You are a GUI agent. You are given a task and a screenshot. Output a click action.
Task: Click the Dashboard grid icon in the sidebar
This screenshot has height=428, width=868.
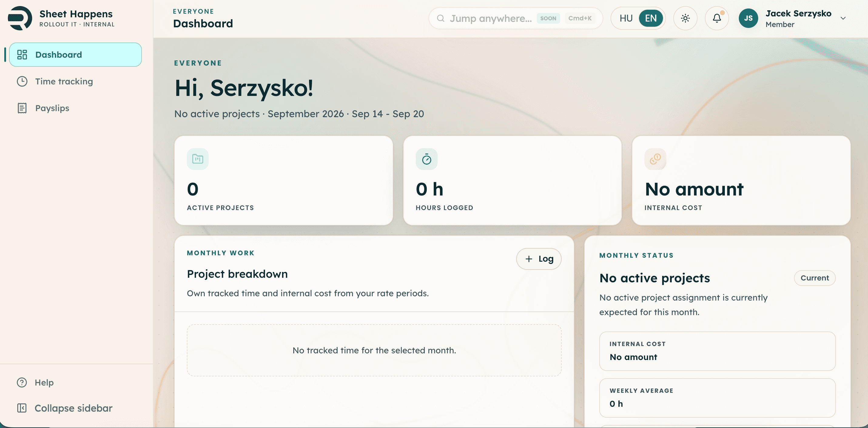click(22, 55)
